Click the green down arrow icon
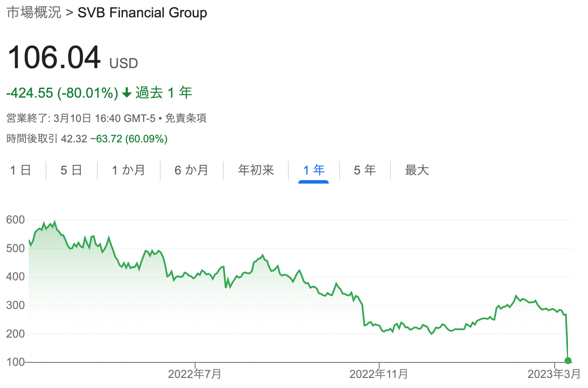 [127, 93]
